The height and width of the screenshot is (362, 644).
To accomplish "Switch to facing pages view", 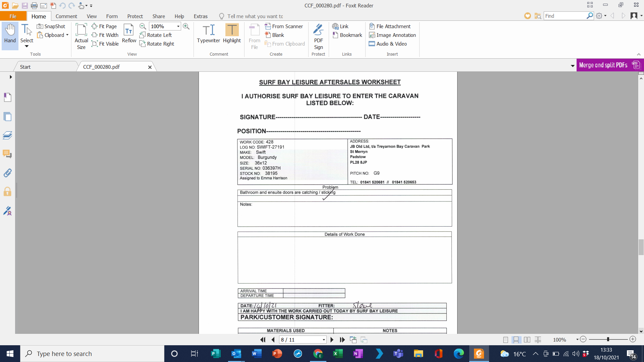I will pos(527,340).
